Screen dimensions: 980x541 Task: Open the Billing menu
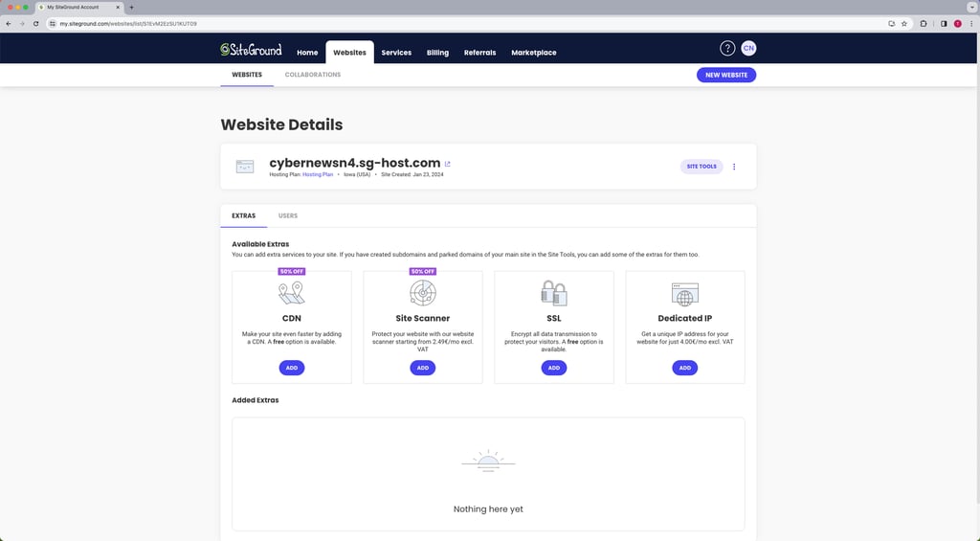point(437,53)
